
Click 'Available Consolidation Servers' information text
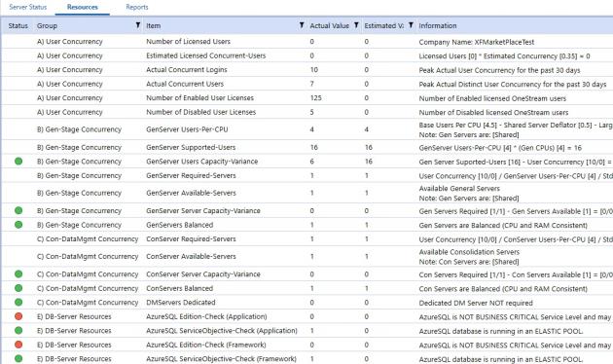(469, 252)
